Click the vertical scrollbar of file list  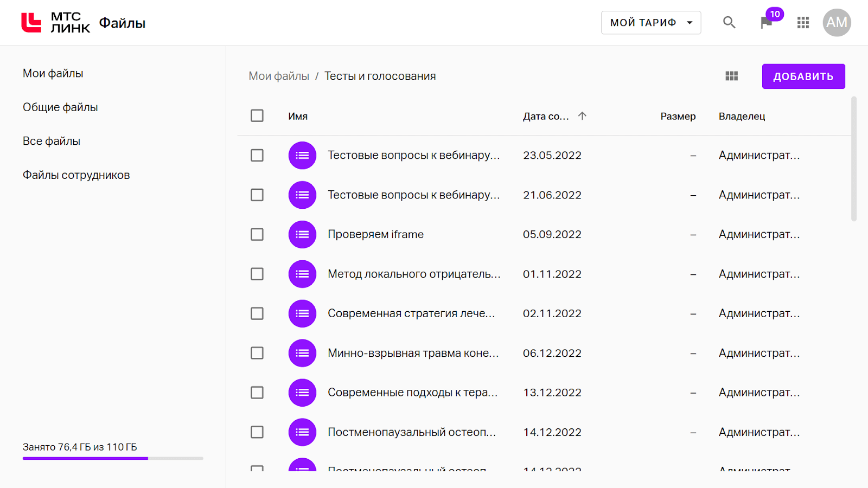click(x=853, y=159)
